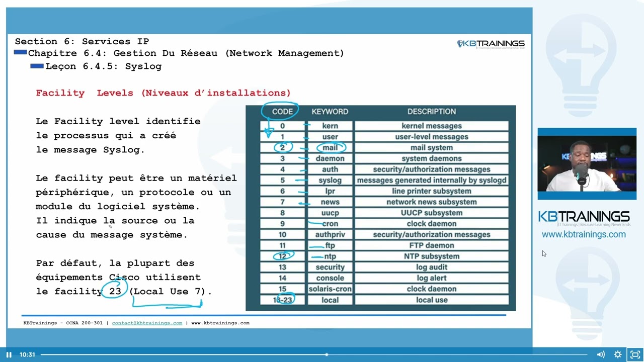Click the 'Leçon 6.4.5: Syslog' title
The width and height of the screenshot is (644, 362).
click(x=103, y=66)
